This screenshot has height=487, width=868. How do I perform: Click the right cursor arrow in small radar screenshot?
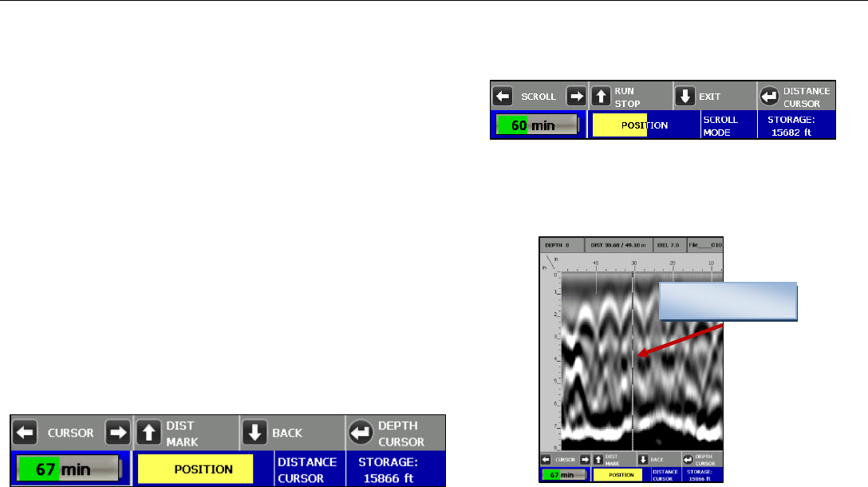585,459
